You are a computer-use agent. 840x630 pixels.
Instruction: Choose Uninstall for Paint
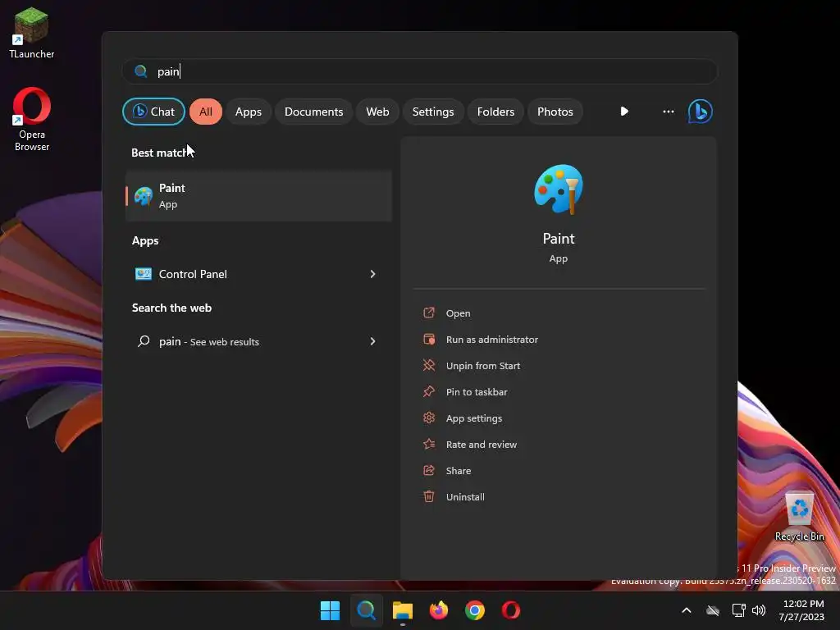(x=465, y=496)
